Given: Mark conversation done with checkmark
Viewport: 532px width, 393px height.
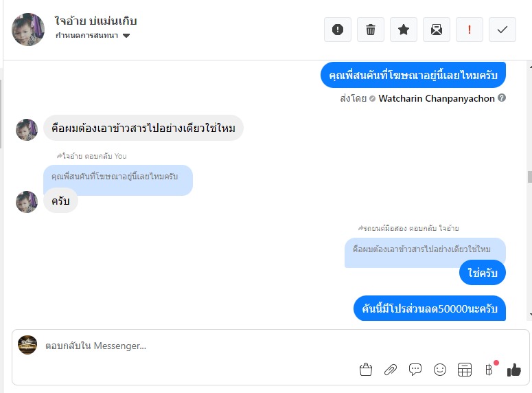Looking at the screenshot, I should click(x=502, y=30).
